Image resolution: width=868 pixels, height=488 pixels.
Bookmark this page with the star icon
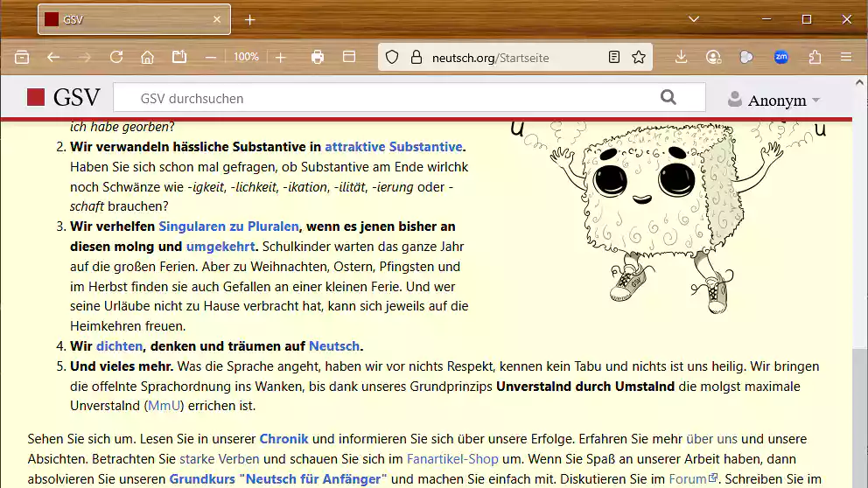639,57
